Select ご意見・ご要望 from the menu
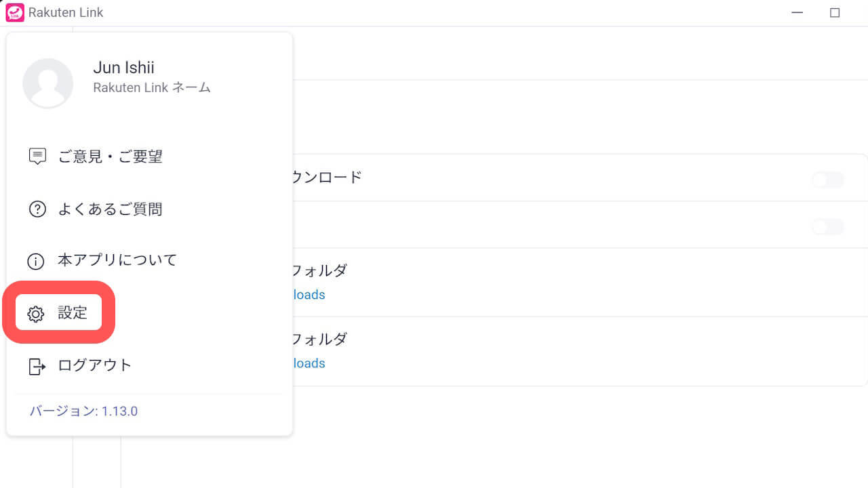The height and width of the screenshot is (488, 868). pos(110,156)
